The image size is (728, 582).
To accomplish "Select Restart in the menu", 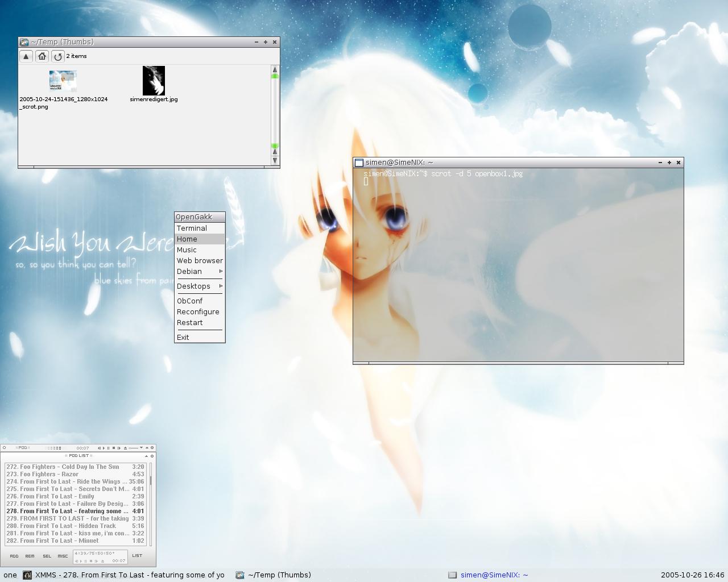I will [x=200, y=322].
